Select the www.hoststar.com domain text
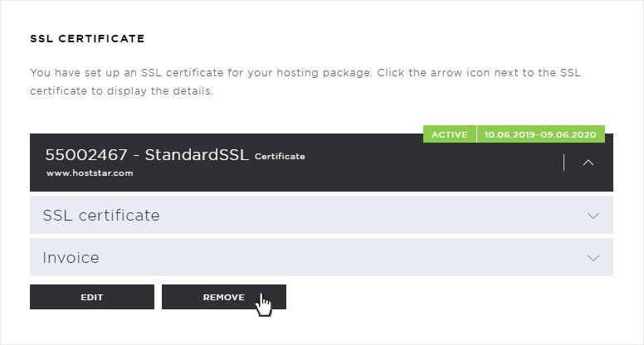 click(90, 173)
